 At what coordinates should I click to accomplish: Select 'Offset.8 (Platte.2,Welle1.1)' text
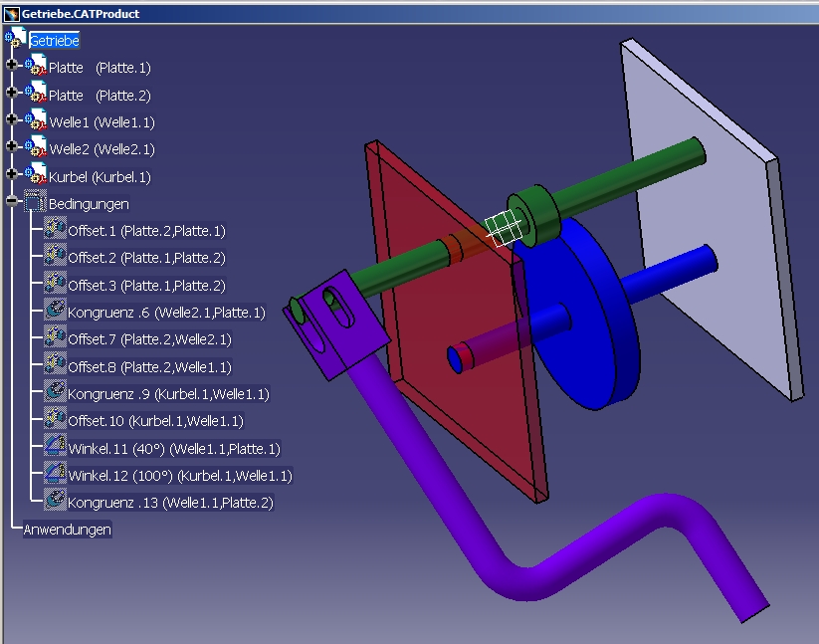point(150,367)
